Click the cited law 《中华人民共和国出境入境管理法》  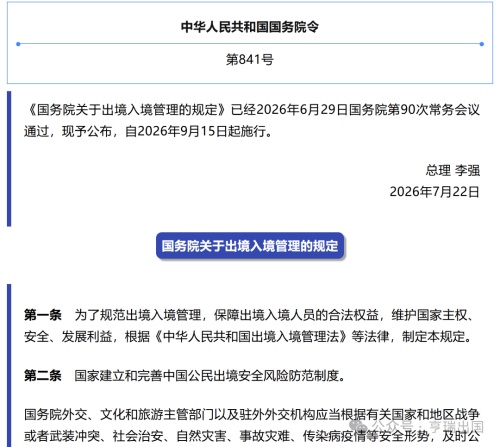click(x=250, y=337)
